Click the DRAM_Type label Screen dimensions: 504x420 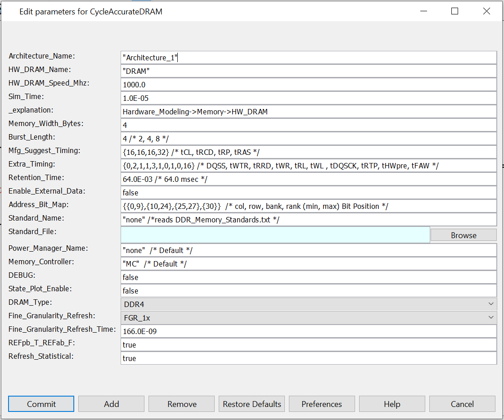(30, 303)
